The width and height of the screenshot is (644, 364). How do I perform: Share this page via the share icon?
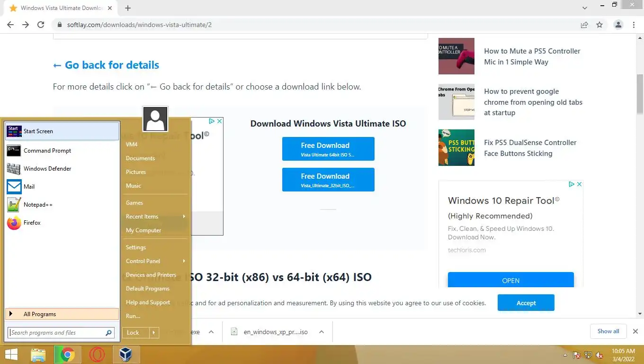click(x=584, y=25)
